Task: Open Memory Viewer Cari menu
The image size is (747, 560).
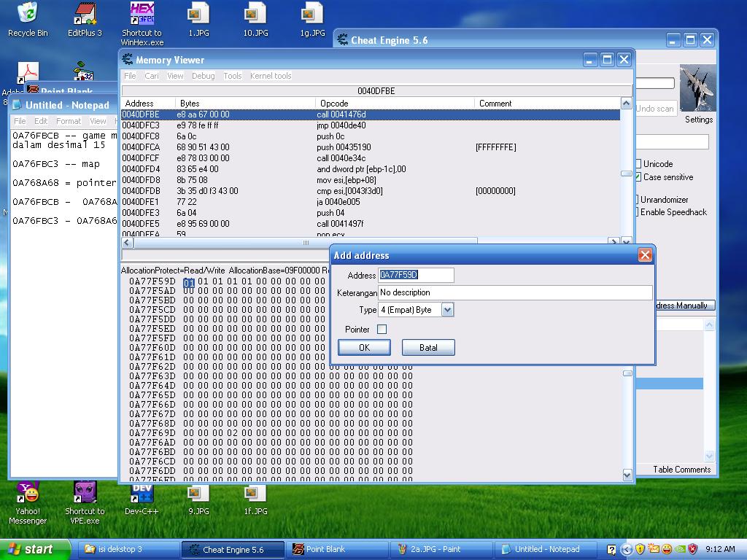Action: (152, 76)
